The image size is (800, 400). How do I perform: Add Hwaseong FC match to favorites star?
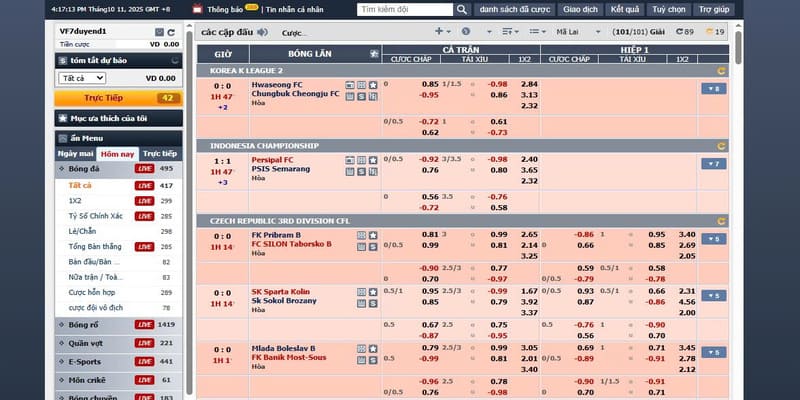[373, 85]
